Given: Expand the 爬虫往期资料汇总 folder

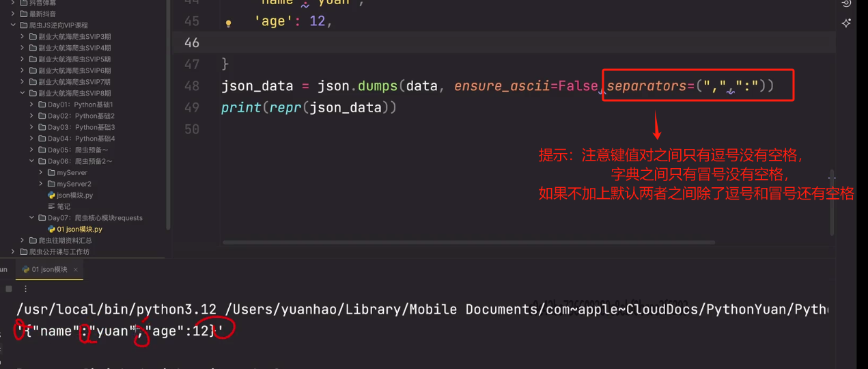Looking at the screenshot, I should 23,241.
